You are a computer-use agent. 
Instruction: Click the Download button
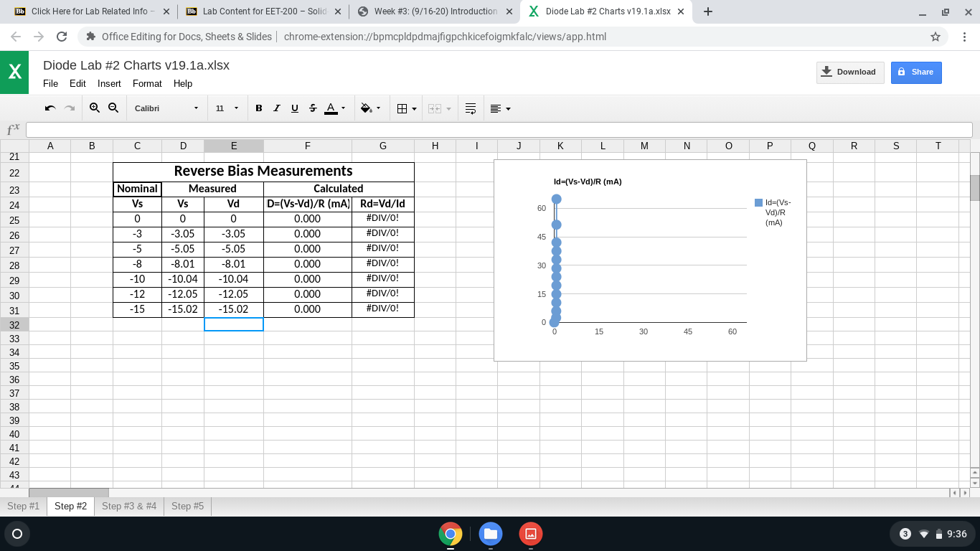tap(850, 72)
